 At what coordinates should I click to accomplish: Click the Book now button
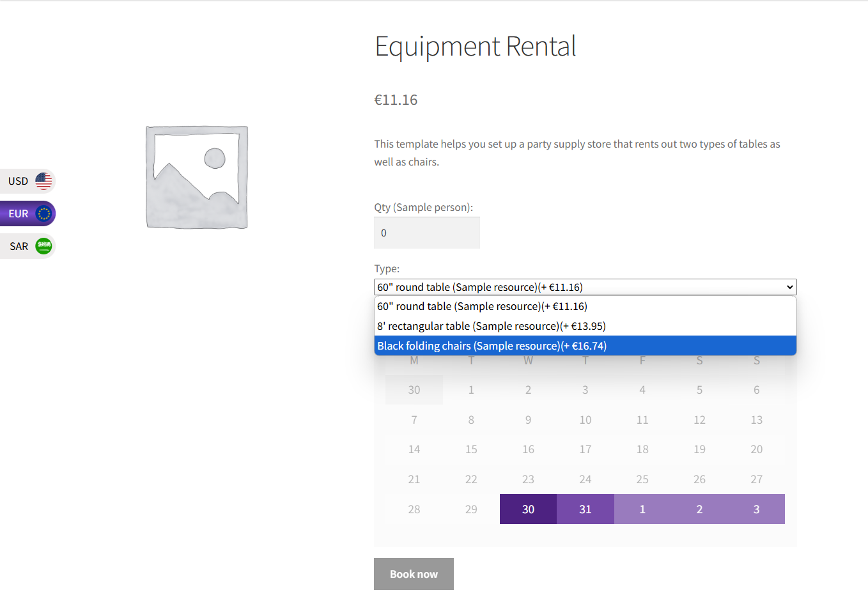coord(414,574)
